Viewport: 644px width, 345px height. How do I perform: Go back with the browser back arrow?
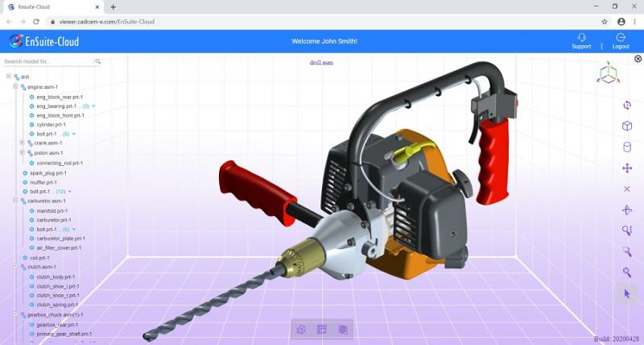click(x=9, y=22)
